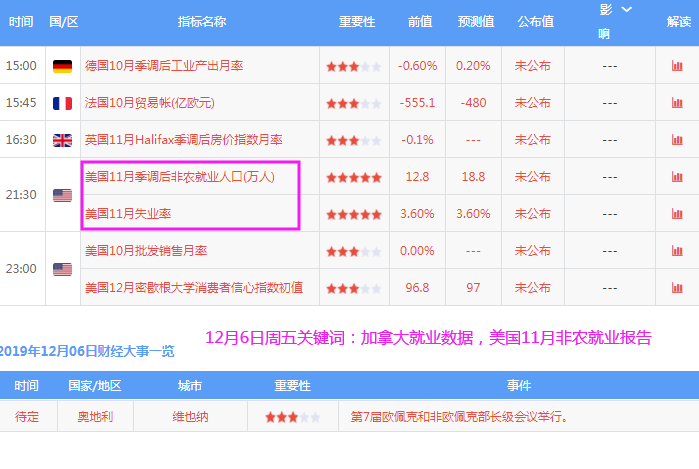Click the 时间 column header
699x469 pixels.
(x=21, y=21)
